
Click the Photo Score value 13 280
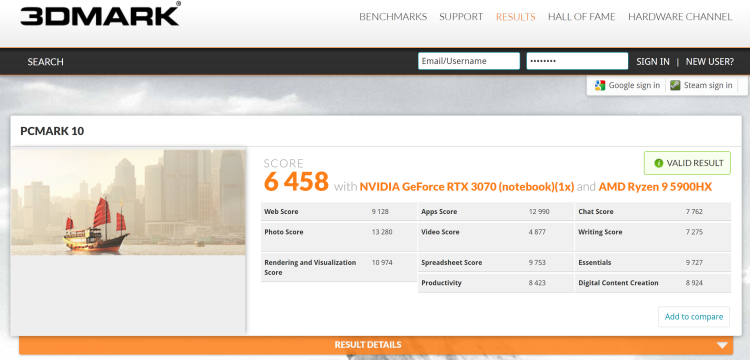pos(382,232)
